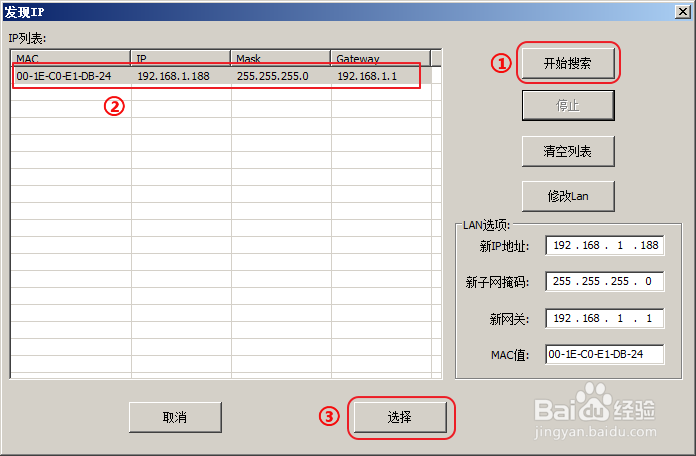Click the Mask column header
696x456 pixels.
(x=281, y=59)
